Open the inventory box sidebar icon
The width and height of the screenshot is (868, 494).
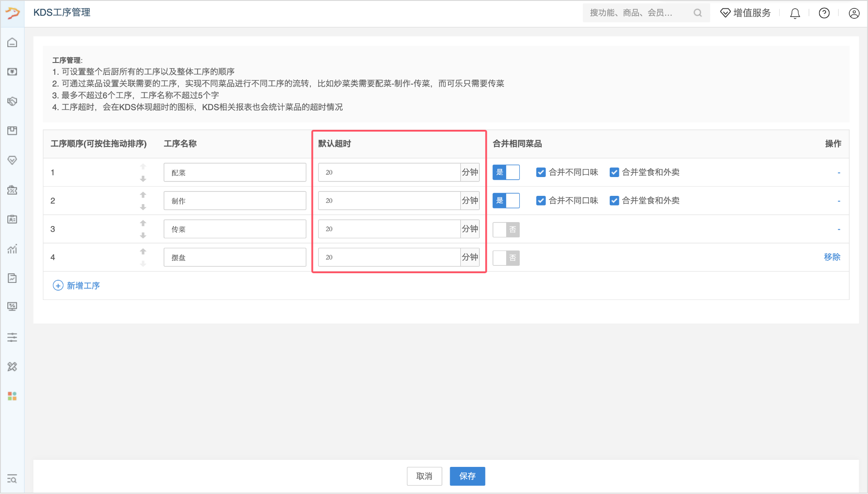(x=12, y=131)
